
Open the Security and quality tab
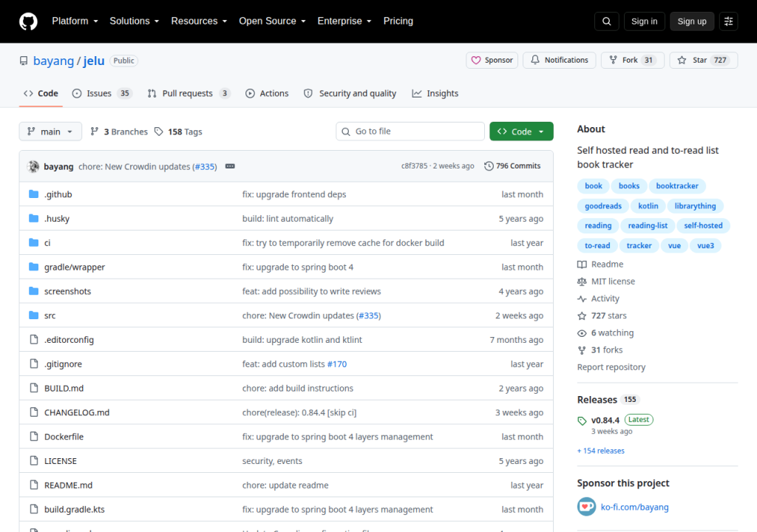(350, 93)
